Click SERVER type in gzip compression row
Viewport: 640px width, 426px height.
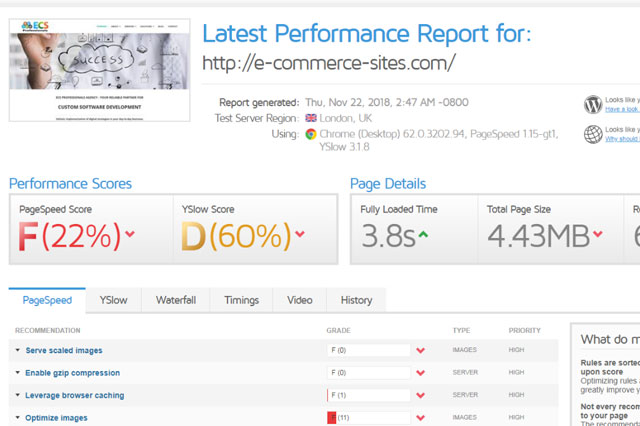pos(465,372)
